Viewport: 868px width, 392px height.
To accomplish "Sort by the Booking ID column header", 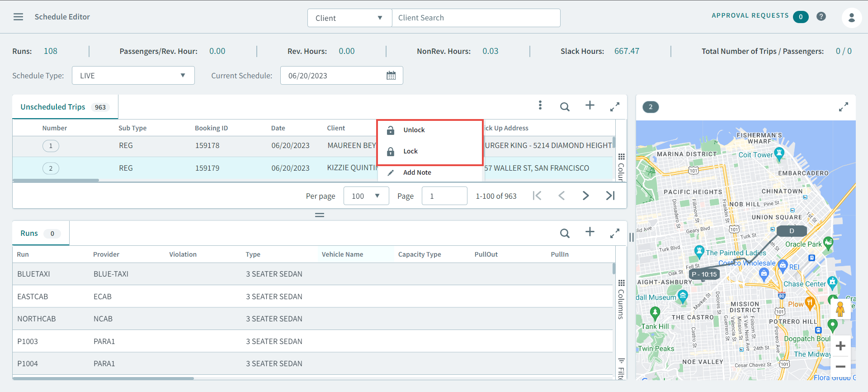I will coord(211,128).
